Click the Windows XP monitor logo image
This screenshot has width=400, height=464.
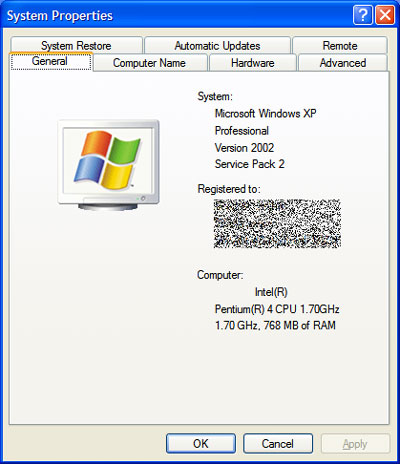point(108,165)
